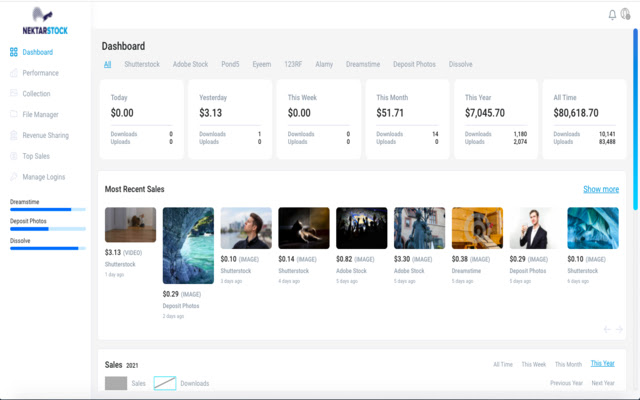The width and height of the screenshot is (640, 400).
Task: Open the $0.14 Shutterstock thumbnail
Action: point(304,228)
